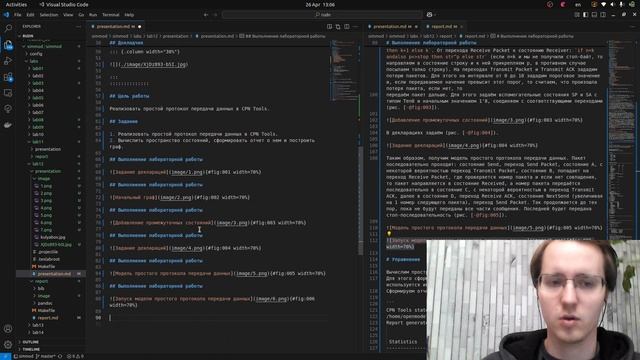Open the Selection menu
Image resolution: width=640 pixels, height=360 pixels.
(49, 15)
